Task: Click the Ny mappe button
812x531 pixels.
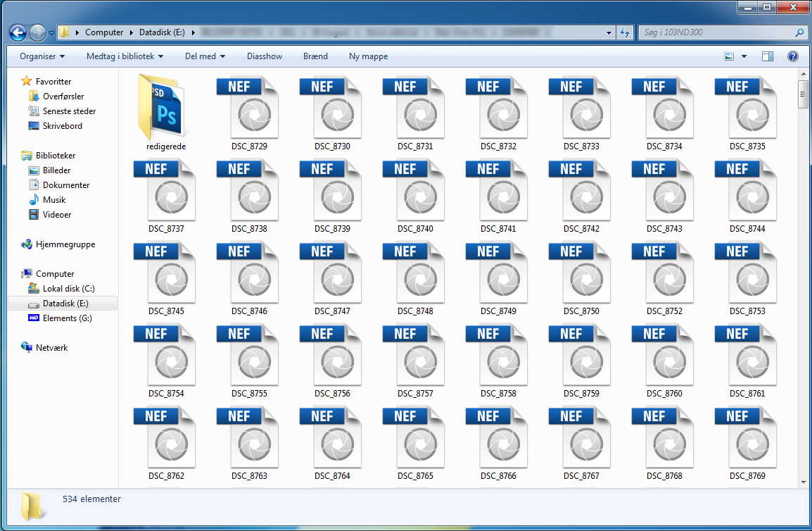Action: coord(368,56)
